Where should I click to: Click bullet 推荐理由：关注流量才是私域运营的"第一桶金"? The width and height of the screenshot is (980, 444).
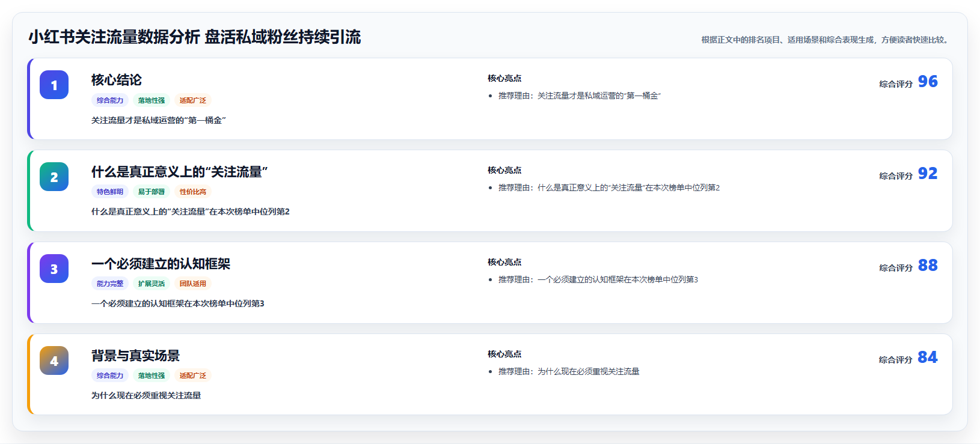580,96
